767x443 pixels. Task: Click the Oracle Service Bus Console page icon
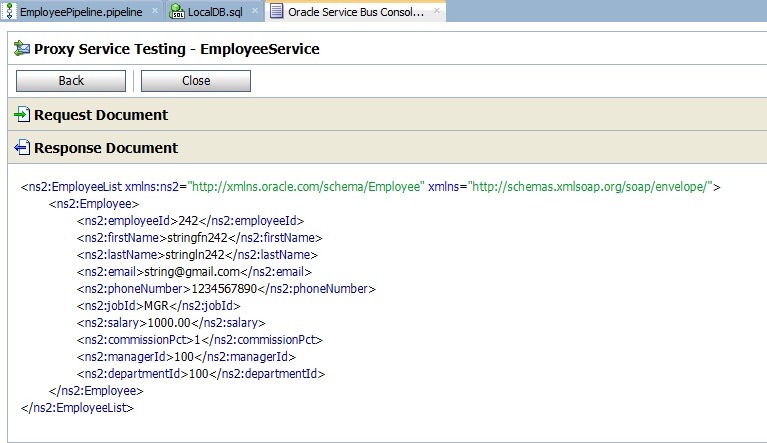click(274, 11)
